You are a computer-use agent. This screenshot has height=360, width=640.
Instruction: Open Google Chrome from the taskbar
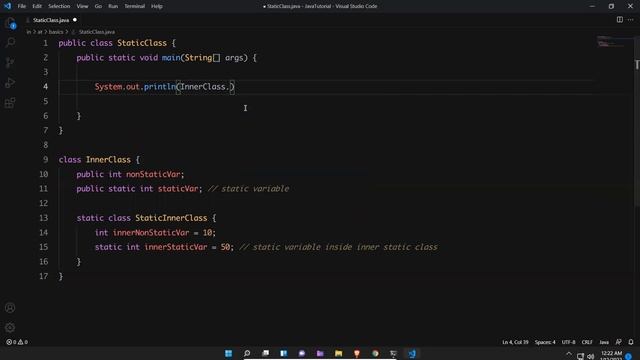tap(375, 353)
